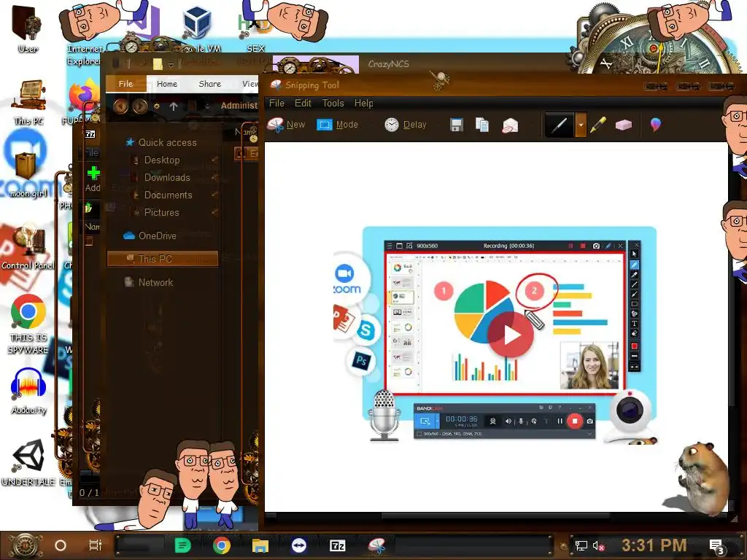
Task: Click Snipping Tool taskbar icon
Action: tap(376, 545)
